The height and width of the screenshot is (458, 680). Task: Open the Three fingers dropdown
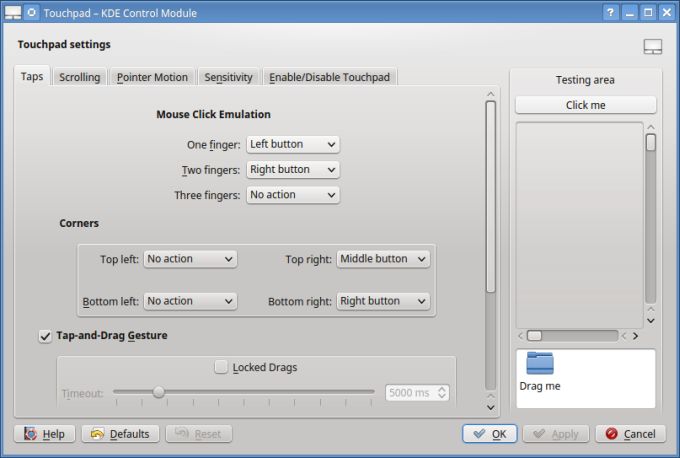click(x=293, y=195)
